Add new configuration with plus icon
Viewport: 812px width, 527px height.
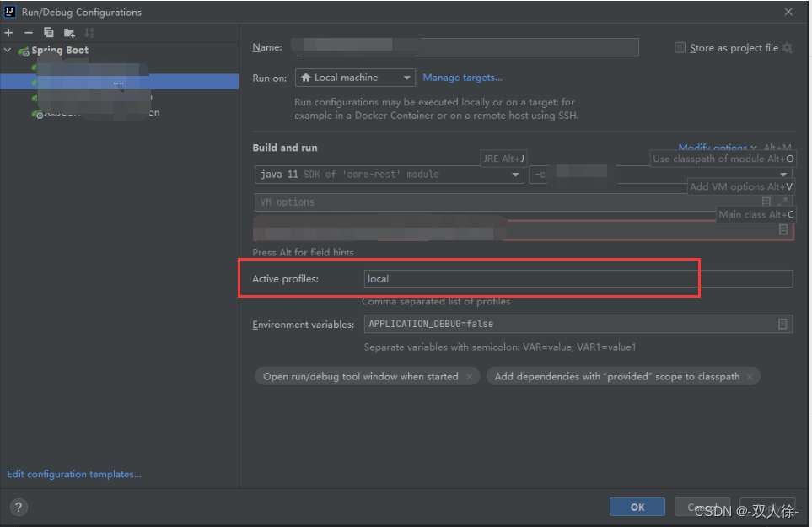[8, 33]
